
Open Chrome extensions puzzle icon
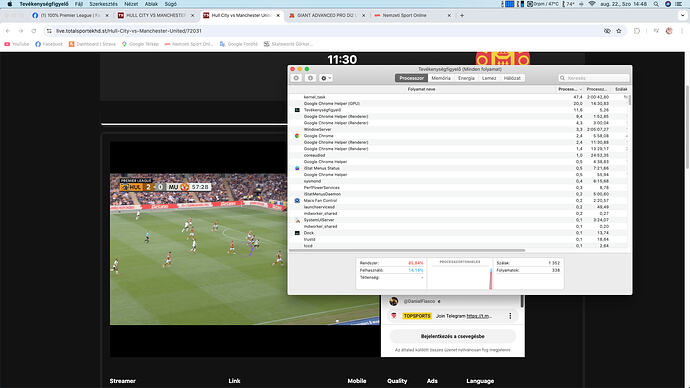point(637,31)
